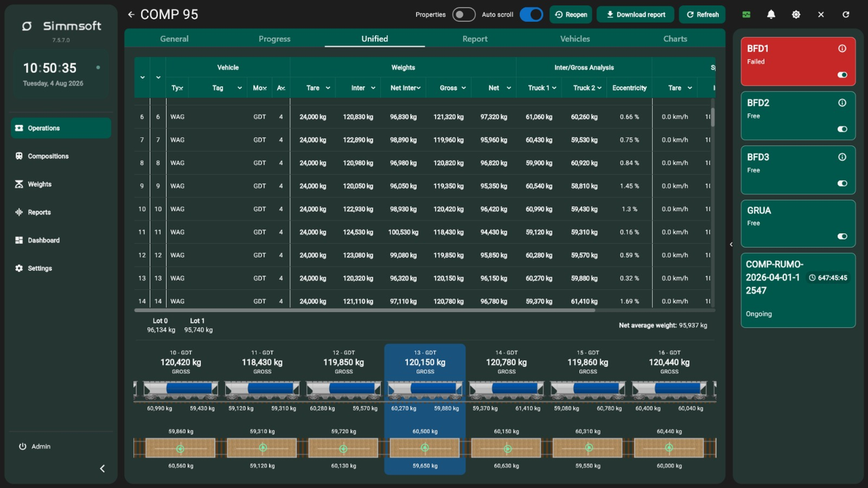Click the X icon in the top bar
868x488 pixels.
point(821,14)
